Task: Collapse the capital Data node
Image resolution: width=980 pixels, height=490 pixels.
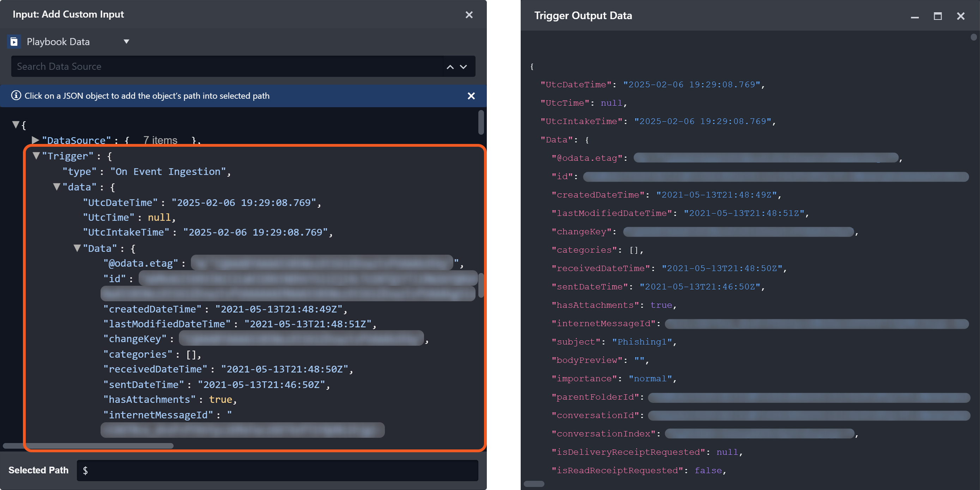Action: pos(77,248)
